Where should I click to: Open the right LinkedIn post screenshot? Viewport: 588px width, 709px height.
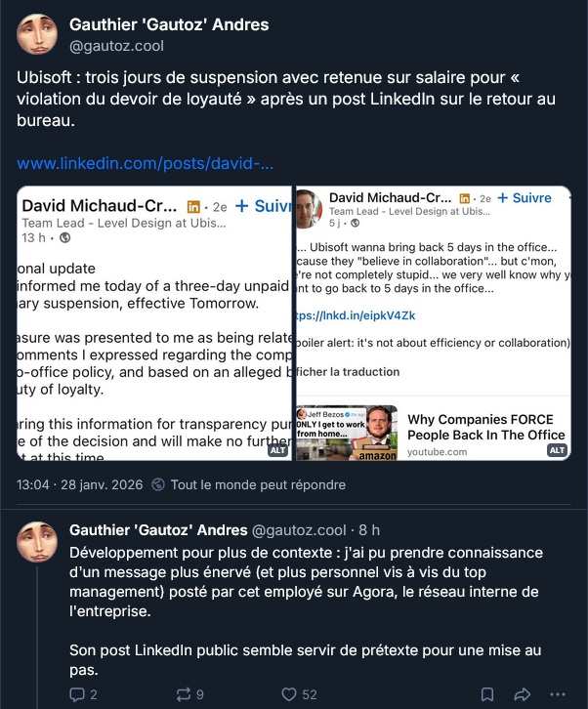click(x=433, y=322)
